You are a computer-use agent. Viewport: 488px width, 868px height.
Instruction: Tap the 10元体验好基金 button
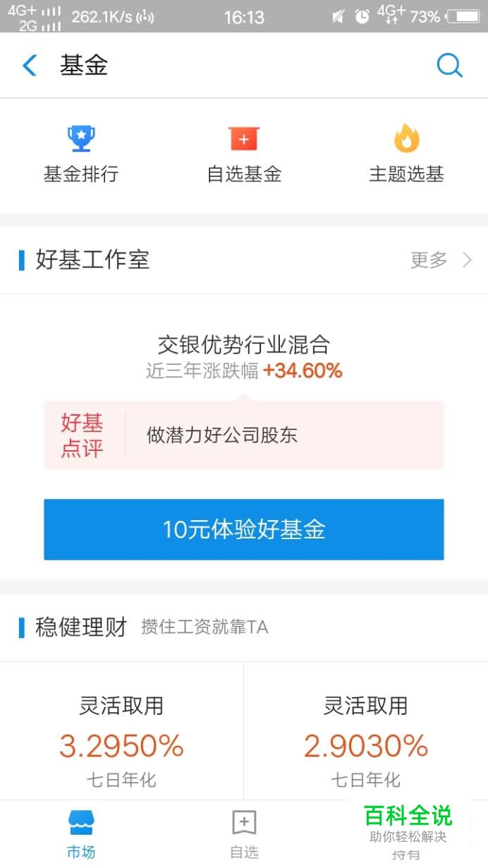pos(244,529)
